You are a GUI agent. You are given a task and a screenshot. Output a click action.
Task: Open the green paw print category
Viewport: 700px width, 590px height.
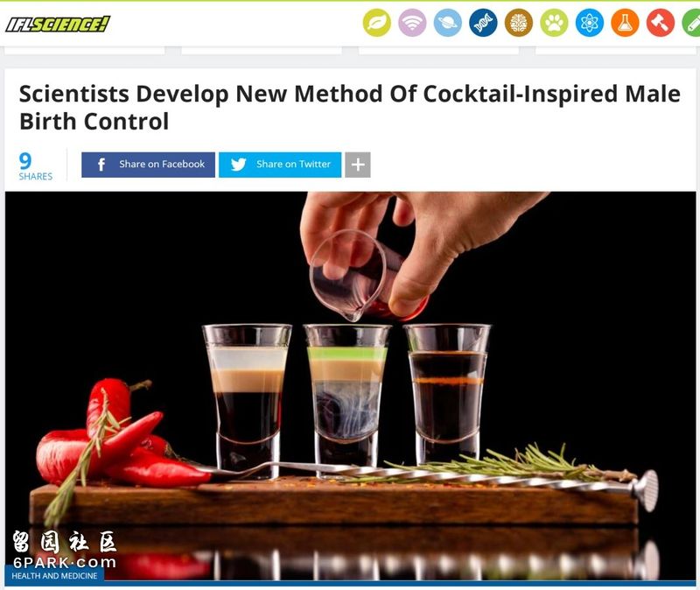tap(554, 23)
